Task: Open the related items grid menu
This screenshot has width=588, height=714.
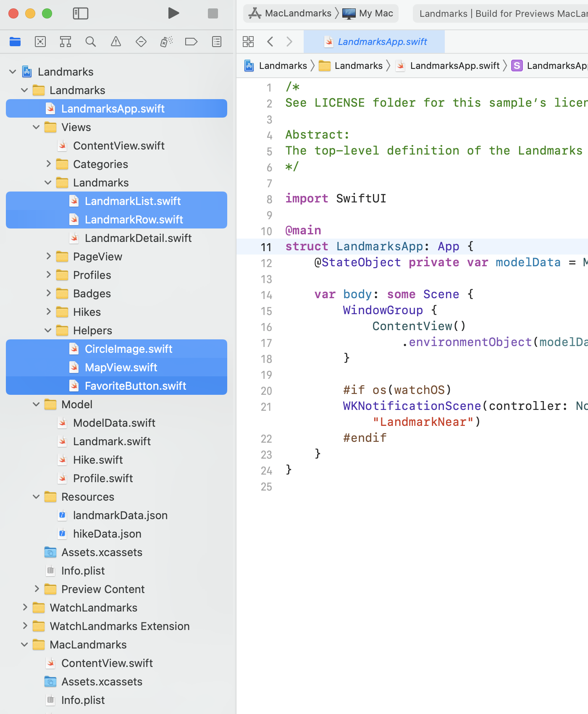Action: pyautogui.click(x=248, y=42)
